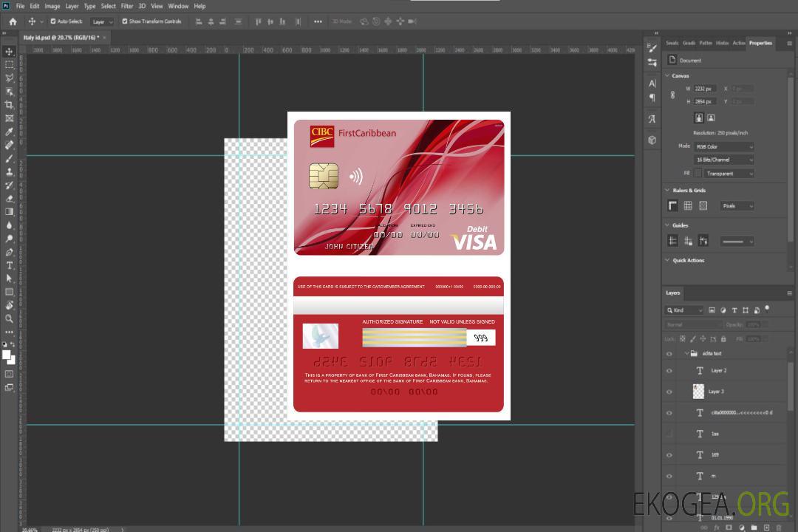Select the History Brush tool

point(9,185)
